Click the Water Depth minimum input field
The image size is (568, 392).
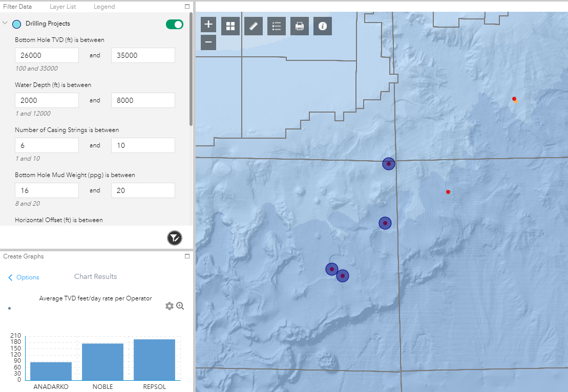coord(47,100)
